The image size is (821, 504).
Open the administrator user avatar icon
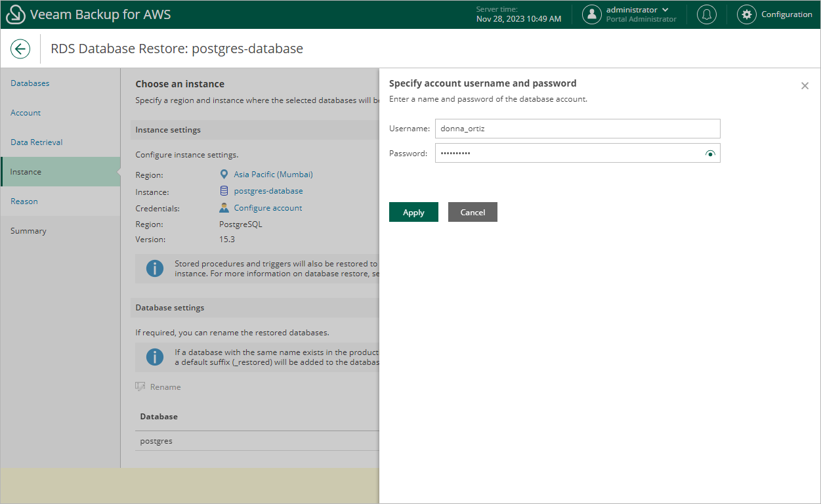(x=592, y=14)
